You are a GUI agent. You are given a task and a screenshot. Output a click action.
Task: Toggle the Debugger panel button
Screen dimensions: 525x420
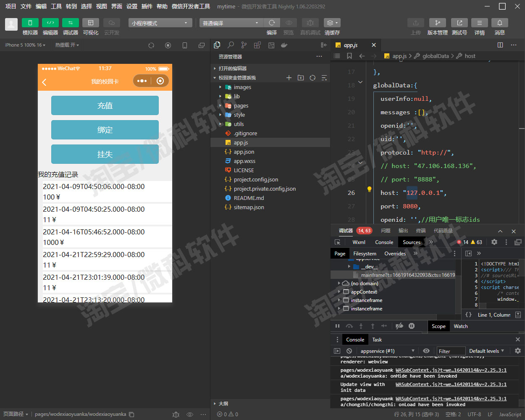[71, 23]
